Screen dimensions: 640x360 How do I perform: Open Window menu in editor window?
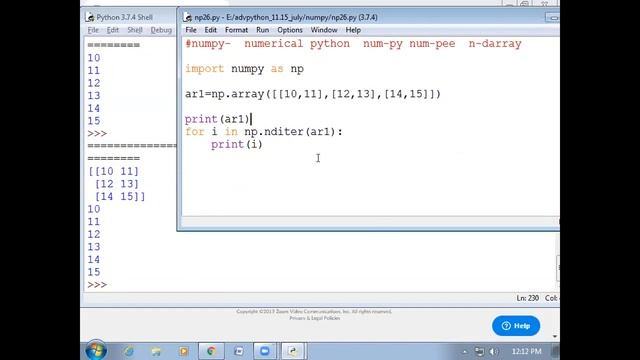(324, 30)
